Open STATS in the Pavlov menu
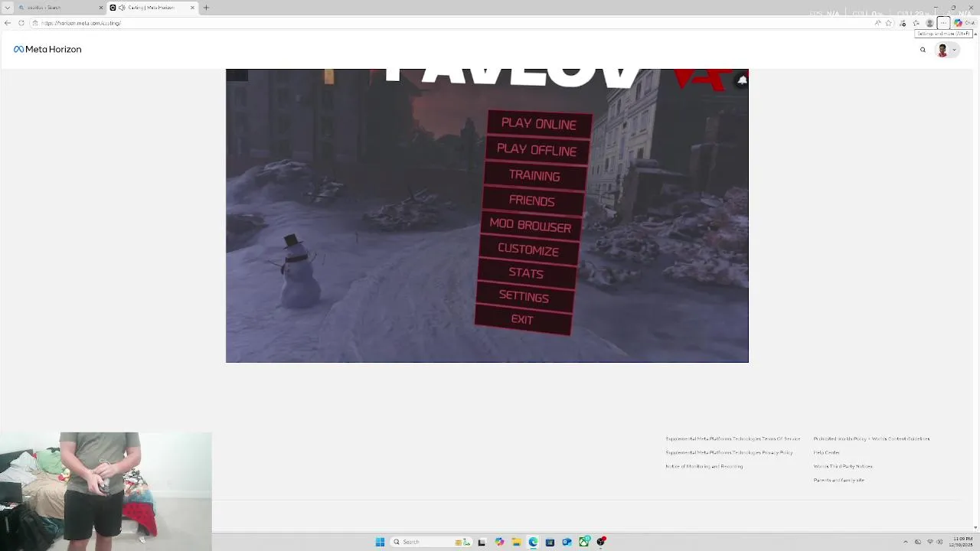Viewport: 980px width, 551px height. tap(526, 273)
